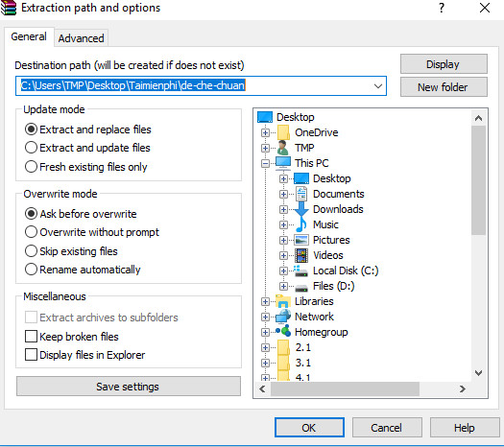Expand the Libraries tree node
Screen dimensions: 504x447
(x=265, y=301)
